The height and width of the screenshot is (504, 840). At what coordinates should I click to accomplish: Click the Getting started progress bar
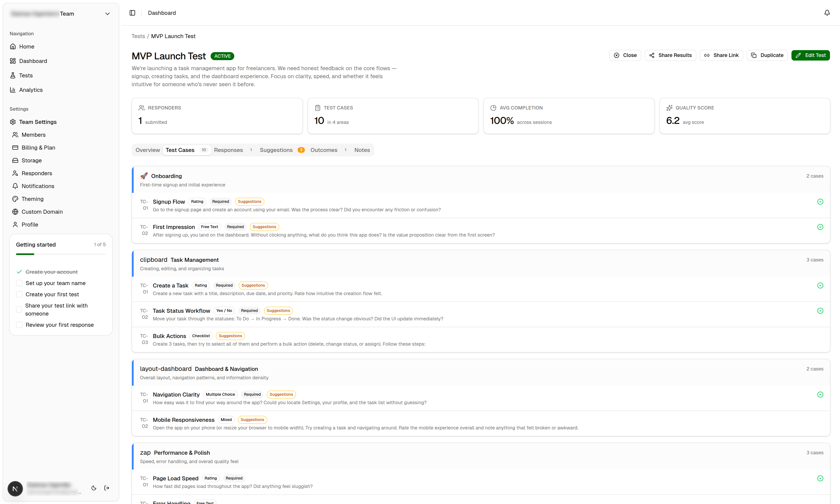[x=61, y=254]
